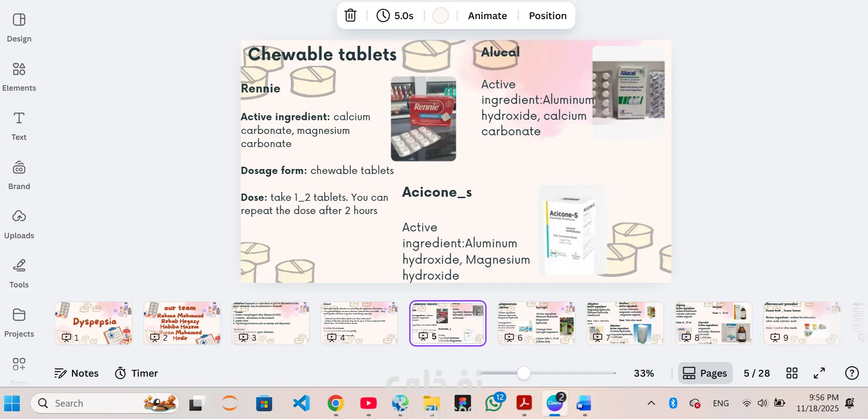Select the page 8 thumbnail
Screen dimensions: 868x419
[x=713, y=323]
